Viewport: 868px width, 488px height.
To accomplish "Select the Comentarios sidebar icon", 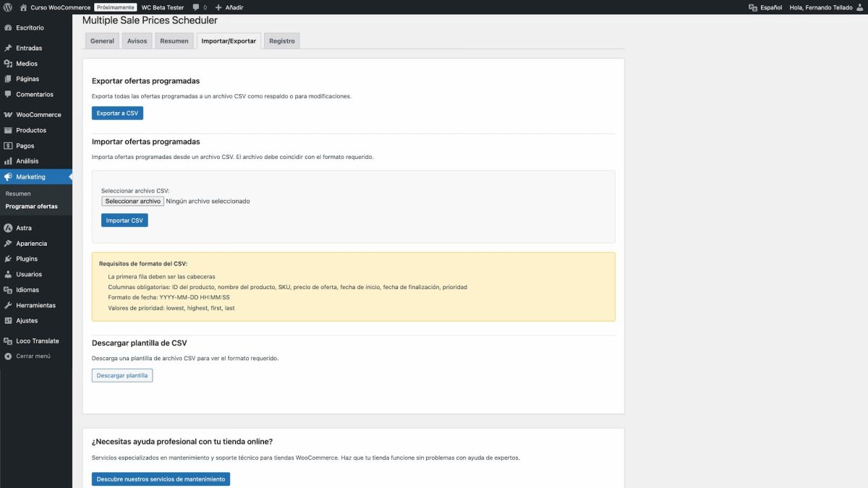I will [x=34, y=94].
